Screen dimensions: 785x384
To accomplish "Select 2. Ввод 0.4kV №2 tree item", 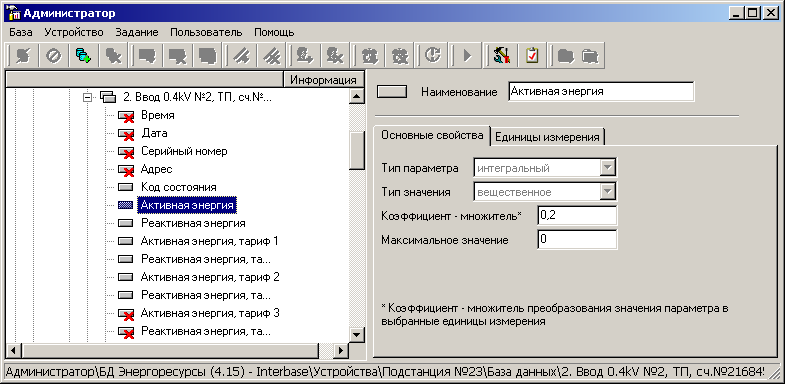I will pos(197,97).
